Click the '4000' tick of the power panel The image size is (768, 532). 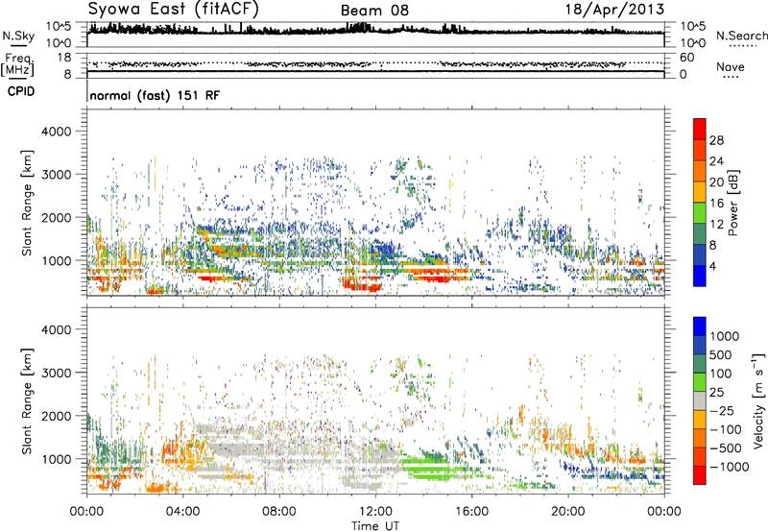click(56, 132)
